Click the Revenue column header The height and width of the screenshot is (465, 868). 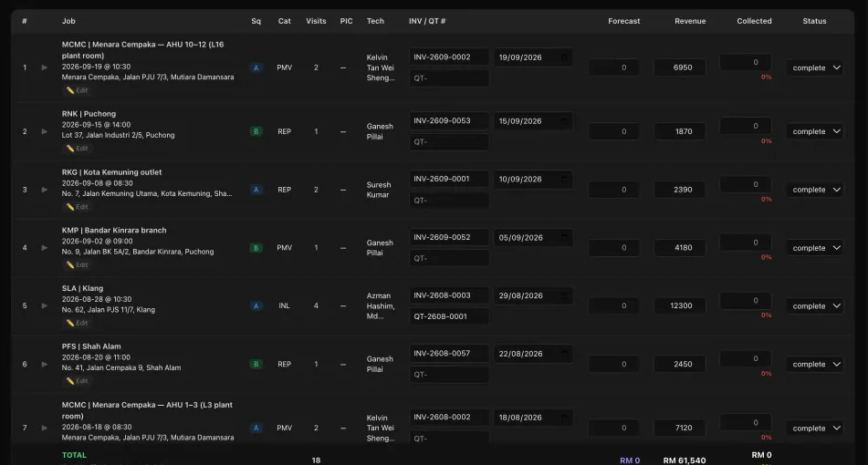(690, 21)
